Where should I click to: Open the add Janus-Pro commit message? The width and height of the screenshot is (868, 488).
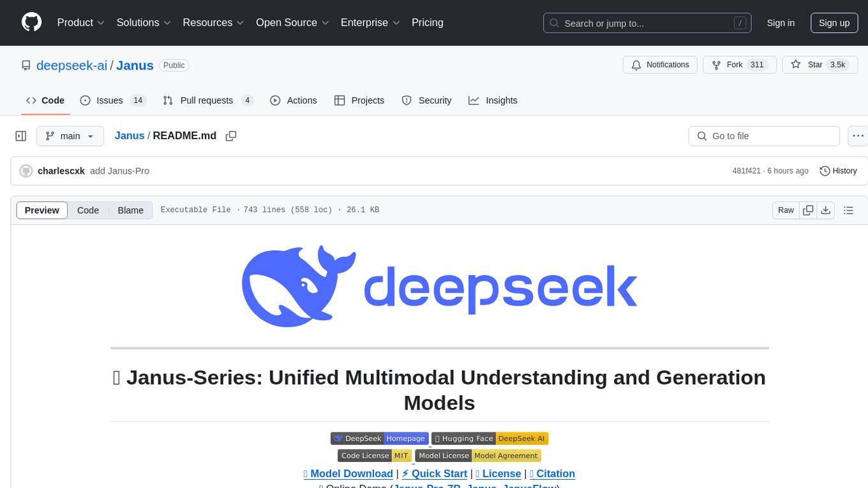coord(119,171)
